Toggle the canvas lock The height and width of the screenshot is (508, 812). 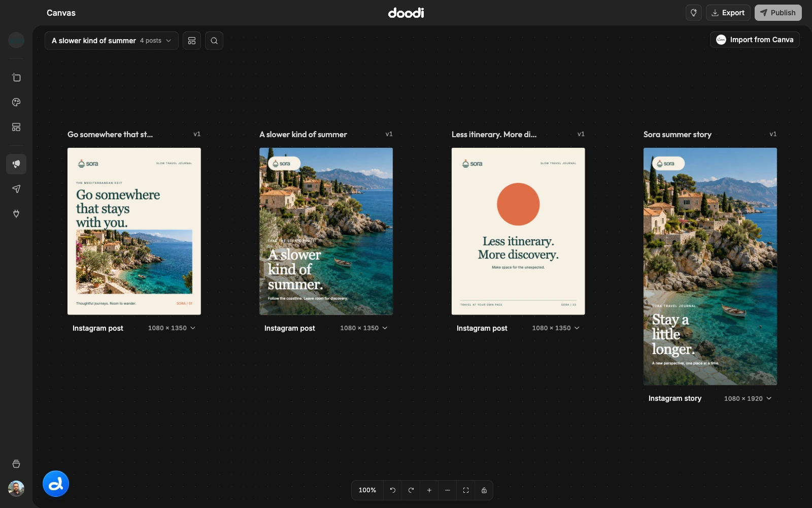(484, 490)
